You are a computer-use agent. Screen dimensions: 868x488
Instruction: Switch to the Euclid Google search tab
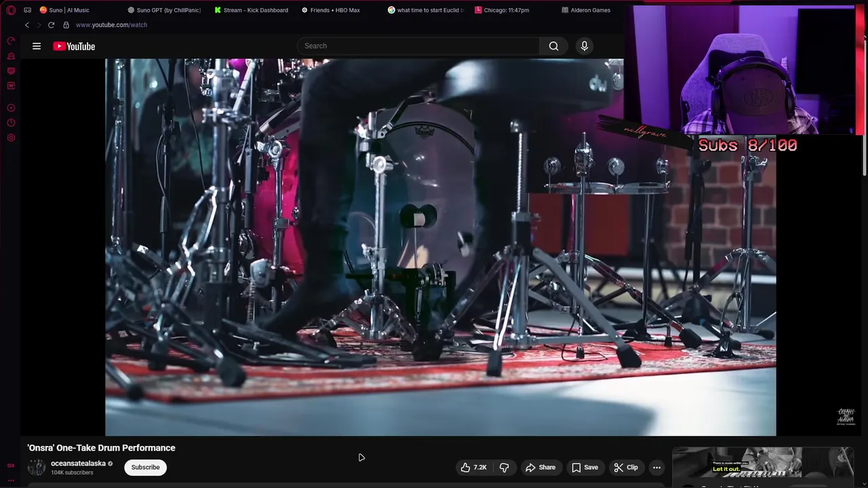426,10
